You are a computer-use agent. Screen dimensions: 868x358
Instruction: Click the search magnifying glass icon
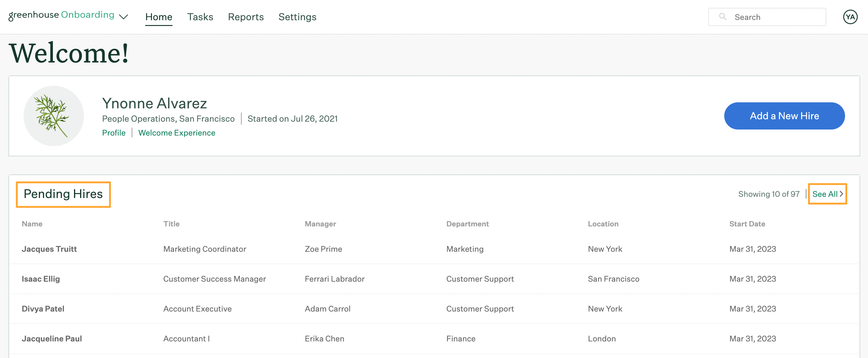721,17
